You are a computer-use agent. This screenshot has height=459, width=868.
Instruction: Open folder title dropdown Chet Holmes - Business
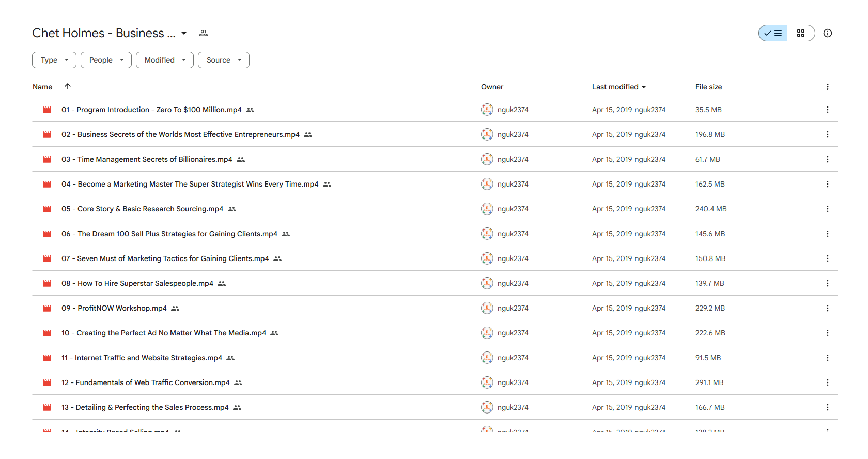110,33
